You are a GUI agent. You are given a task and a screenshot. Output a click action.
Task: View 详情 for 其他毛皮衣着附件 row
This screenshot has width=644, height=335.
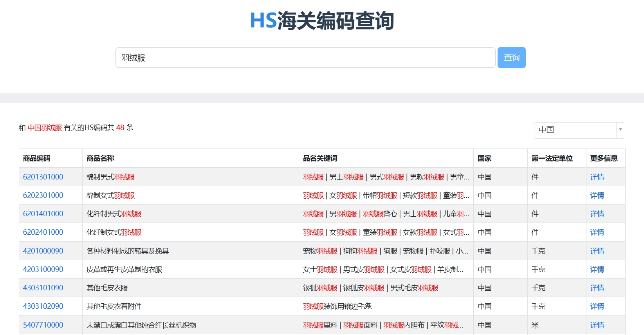click(597, 306)
